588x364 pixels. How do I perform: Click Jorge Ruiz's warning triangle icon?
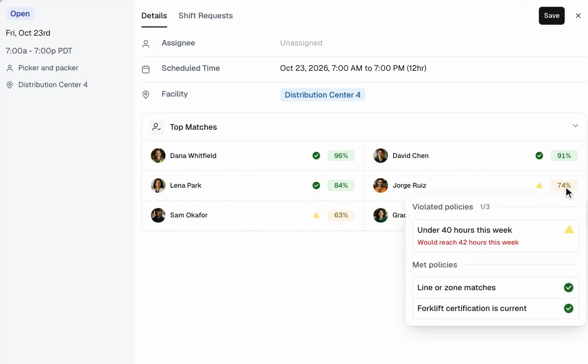coord(539,185)
